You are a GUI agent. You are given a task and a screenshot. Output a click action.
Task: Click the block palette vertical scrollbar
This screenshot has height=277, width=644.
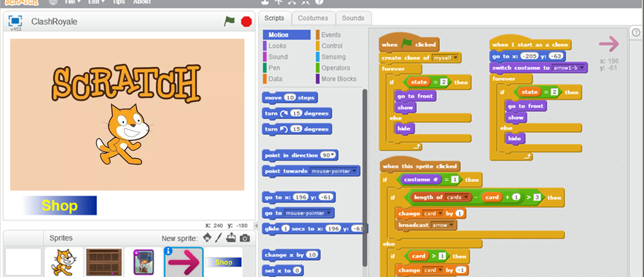tap(364, 176)
